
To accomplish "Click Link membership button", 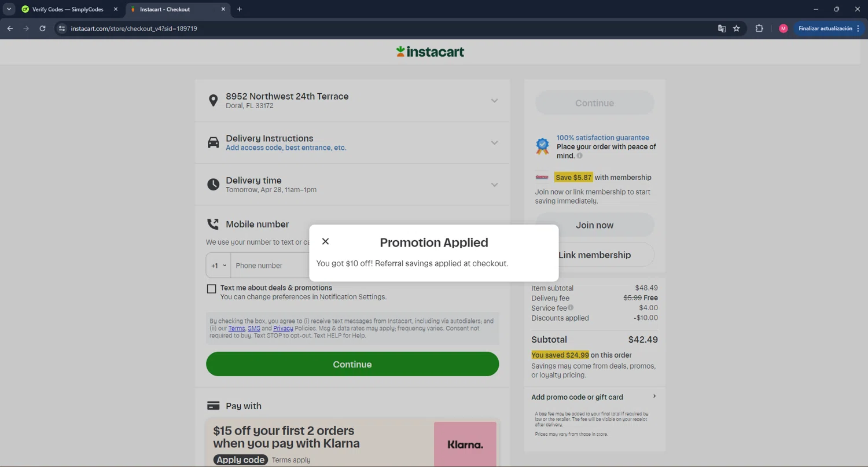I will click(594, 255).
